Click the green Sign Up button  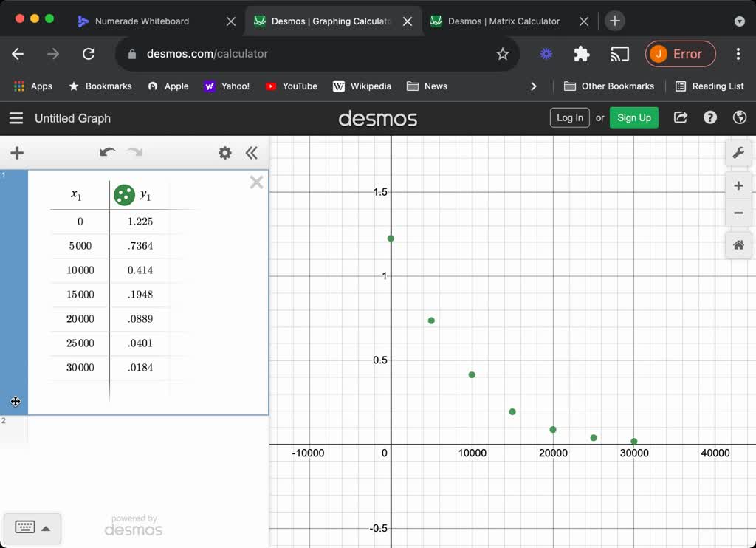pyautogui.click(x=634, y=117)
